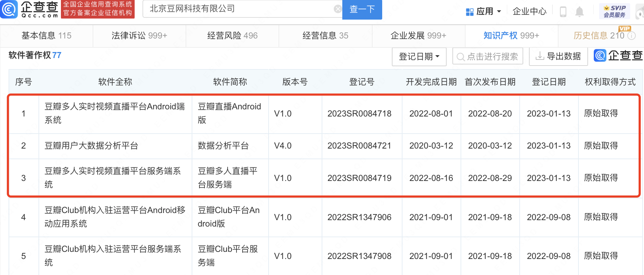Click registration number 2023SR0084719

pos(359,178)
